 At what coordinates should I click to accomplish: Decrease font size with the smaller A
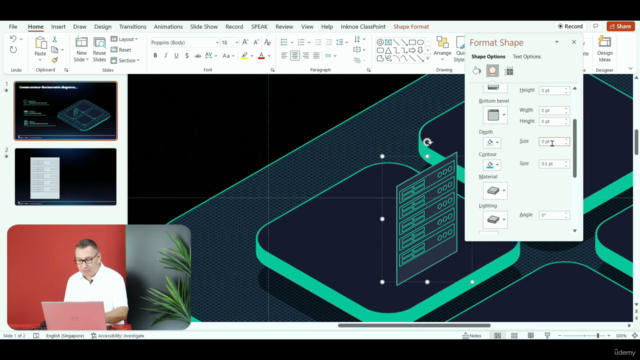point(256,42)
